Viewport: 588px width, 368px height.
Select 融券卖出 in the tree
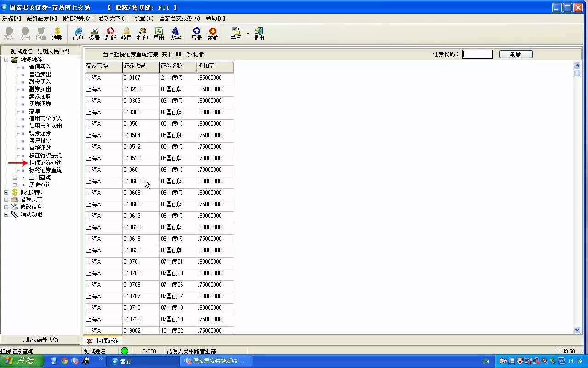coord(40,89)
